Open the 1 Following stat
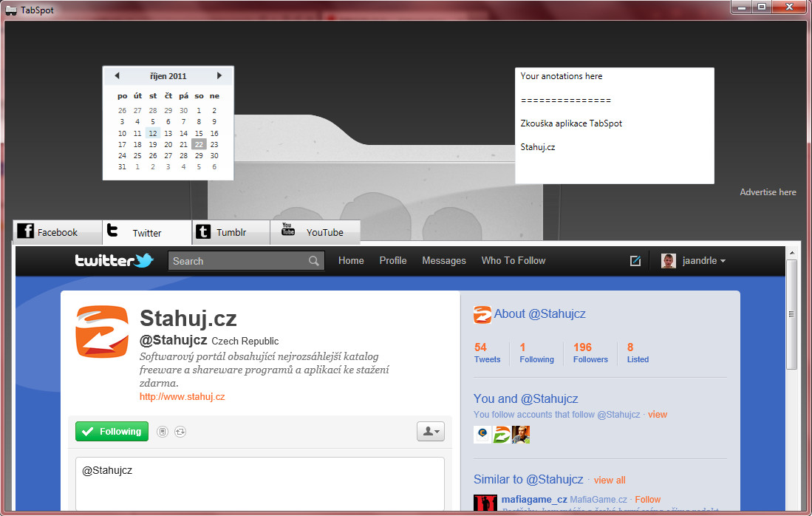This screenshot has height=516, width=812. [x=536, y=353]
